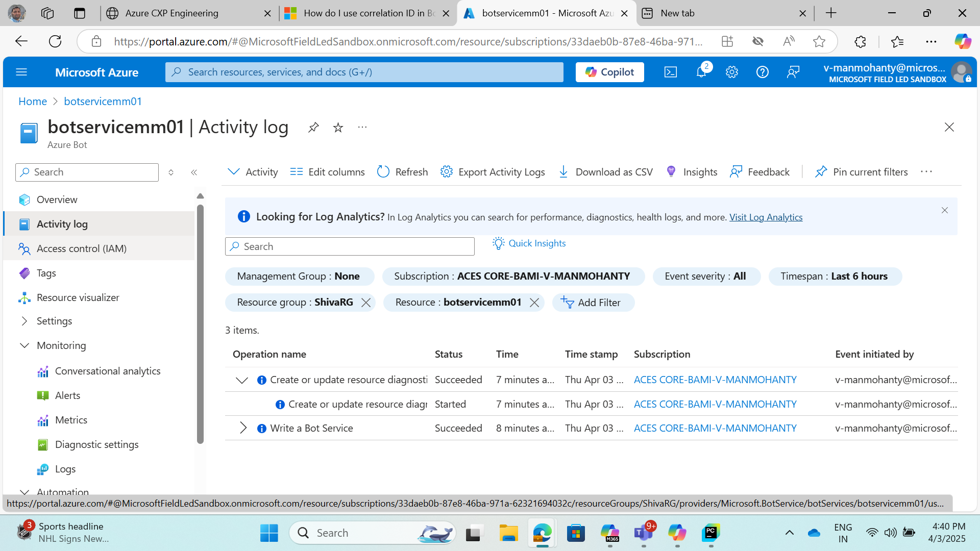Screen dimensions: 980x551
Task: Sort by the Time stamp column header
Action: point(591,354)
